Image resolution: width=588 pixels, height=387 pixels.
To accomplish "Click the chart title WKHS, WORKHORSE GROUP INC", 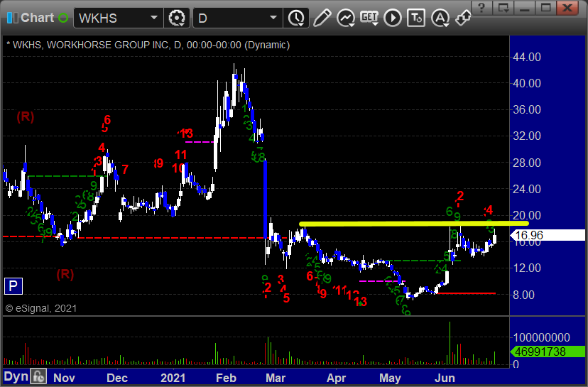I will (90, 45).
